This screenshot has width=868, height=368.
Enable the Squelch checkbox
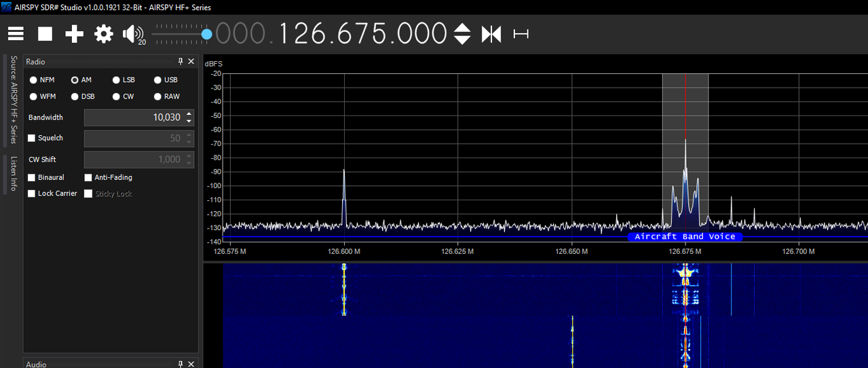[31, 138]
